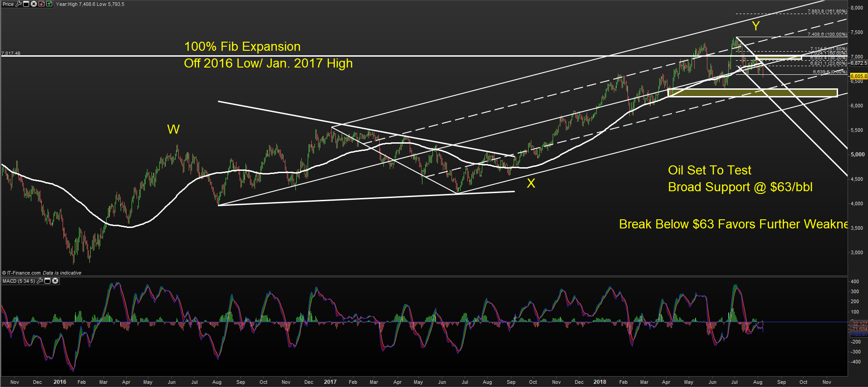Click the 2018 label on the time axis
Screen dimensions: 868x387
600,382
